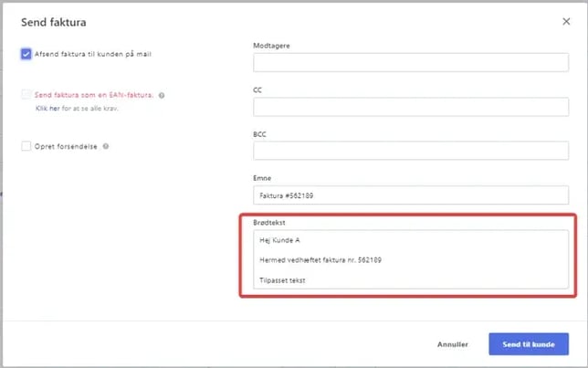Viewport: 588px width, 368px height.
Task: Place cursor on the 'Tilpasset tekst' line
Action: click(282, 280)
